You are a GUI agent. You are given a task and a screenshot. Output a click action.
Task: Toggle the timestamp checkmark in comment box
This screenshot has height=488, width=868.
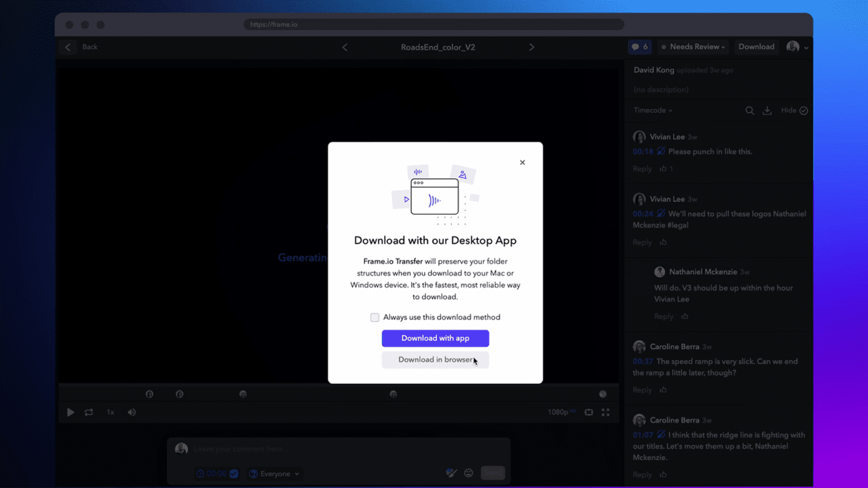pyautogui.click(x=233, y=473)
